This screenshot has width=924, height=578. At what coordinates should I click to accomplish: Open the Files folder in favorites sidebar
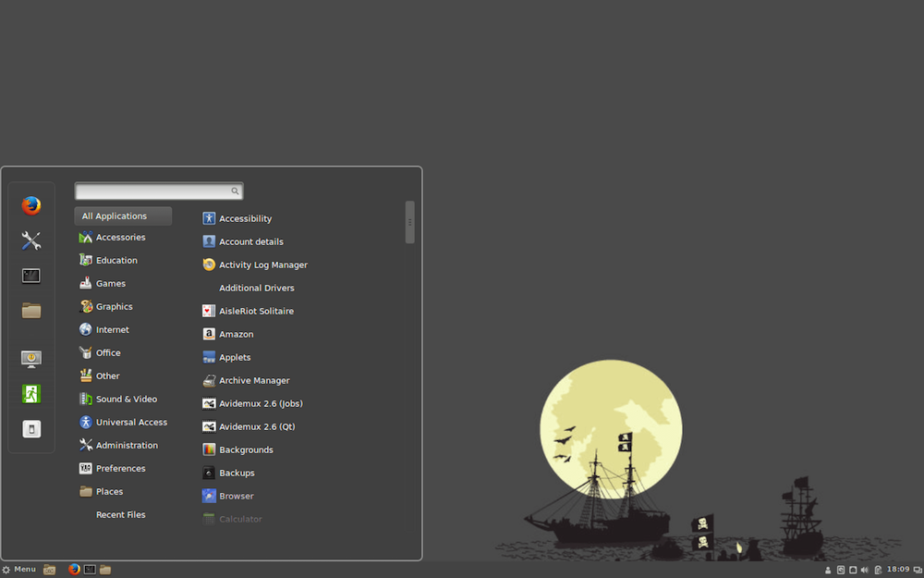[31, 310]
